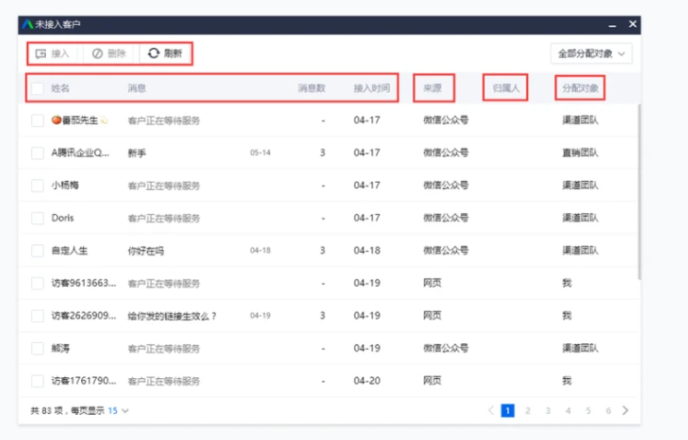Jump to page 5
The image size is (688, 440).
pos(588,411)
